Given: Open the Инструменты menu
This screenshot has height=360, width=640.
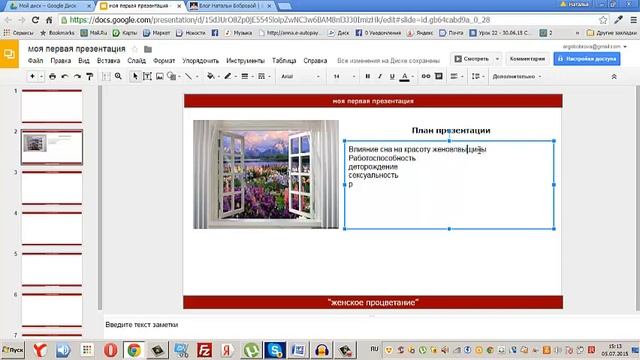Looking at the screenshot, I should (245, 60).
